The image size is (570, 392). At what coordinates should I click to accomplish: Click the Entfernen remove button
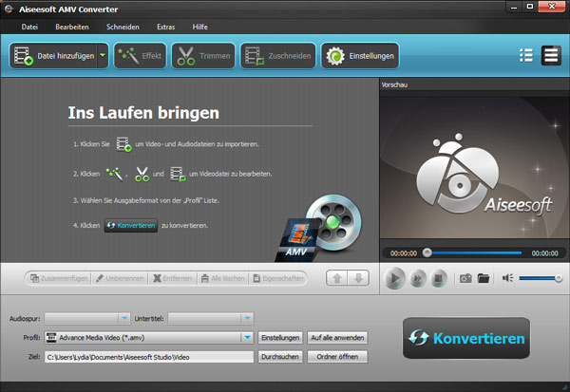[172, 278]
